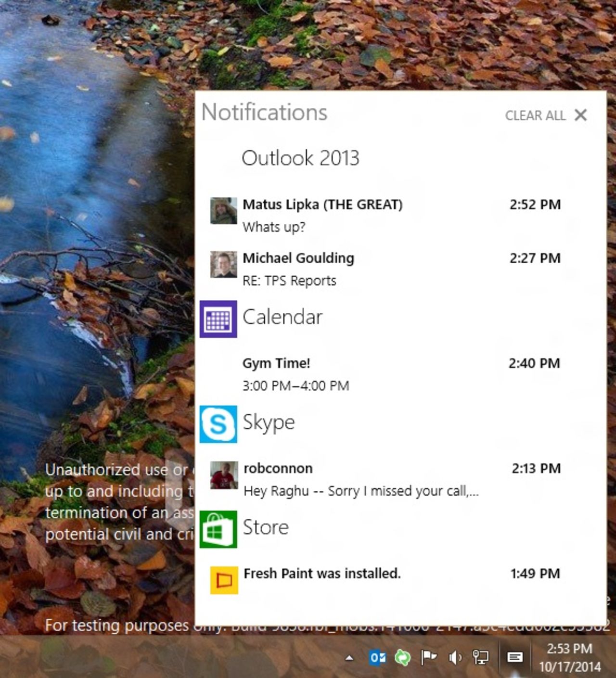Open Action Center via the flag icon

click(x=429, y=656)
